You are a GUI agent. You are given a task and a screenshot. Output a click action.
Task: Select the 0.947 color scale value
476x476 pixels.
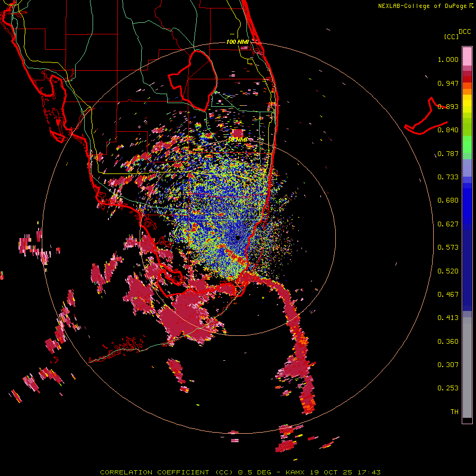coord(448,83)
